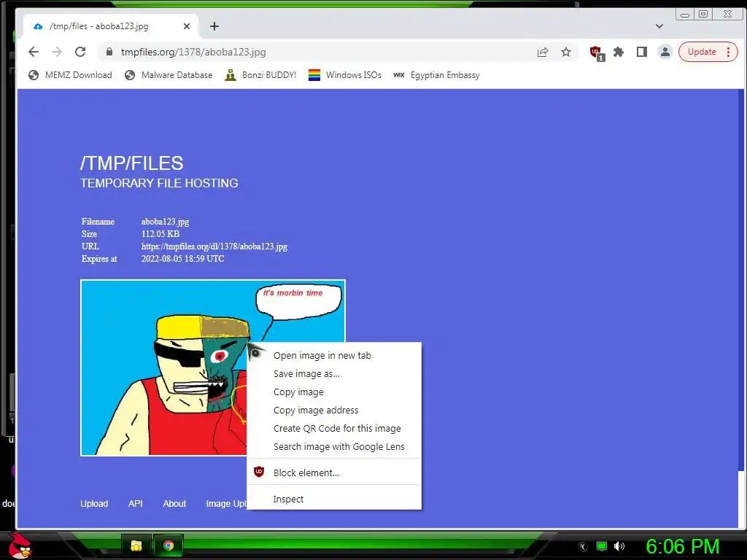
Task: Open the Windows ISOs bookmark
Action: click(345, 75)
